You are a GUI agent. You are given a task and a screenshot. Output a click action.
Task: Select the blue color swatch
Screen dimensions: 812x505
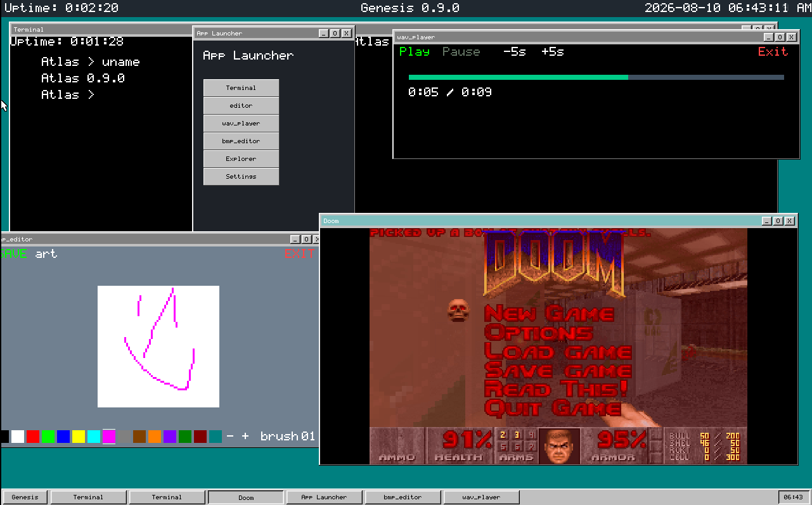pos(63,437)
